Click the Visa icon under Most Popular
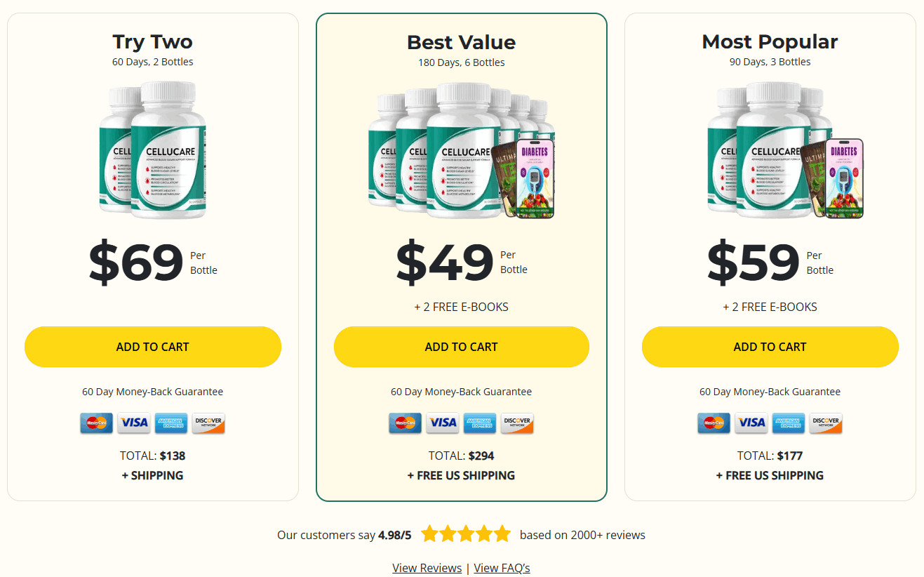Screen dimensions: 924x577 click(751, 423)
